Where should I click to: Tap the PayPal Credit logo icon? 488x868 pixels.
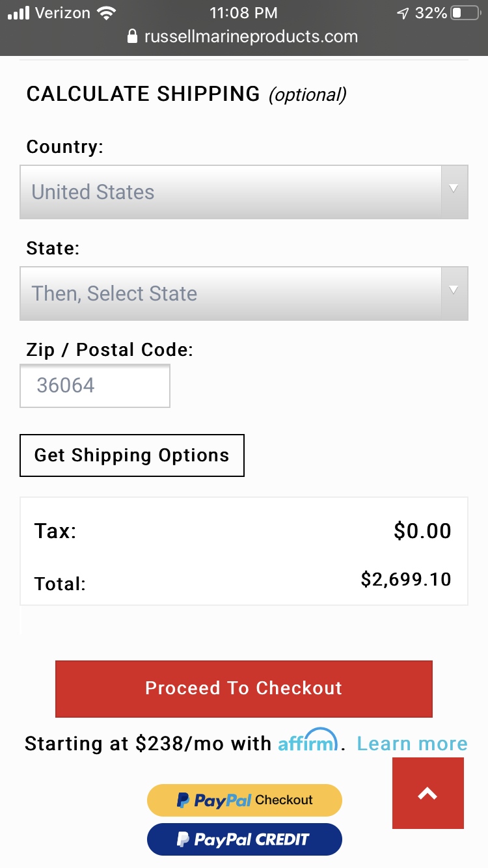(184, 839)
